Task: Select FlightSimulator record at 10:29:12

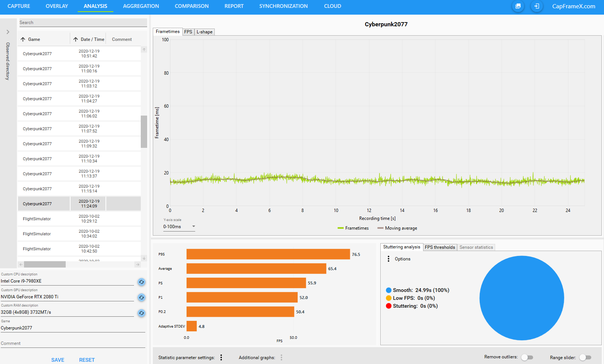Action: pyautogui.click(x=79, y=219)
